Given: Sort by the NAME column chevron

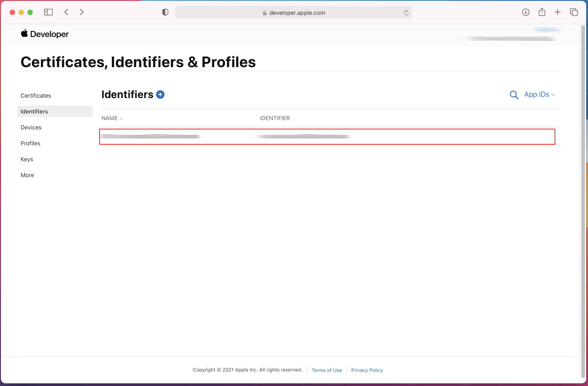Looking at the screenshot, I should click(x=121, y=118).
